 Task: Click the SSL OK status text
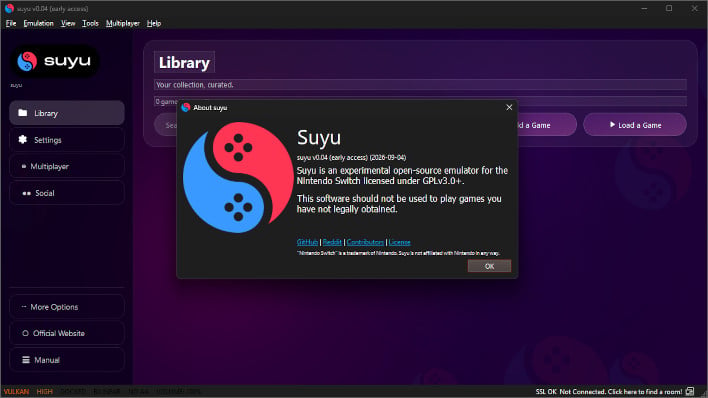tap(546, 392)
